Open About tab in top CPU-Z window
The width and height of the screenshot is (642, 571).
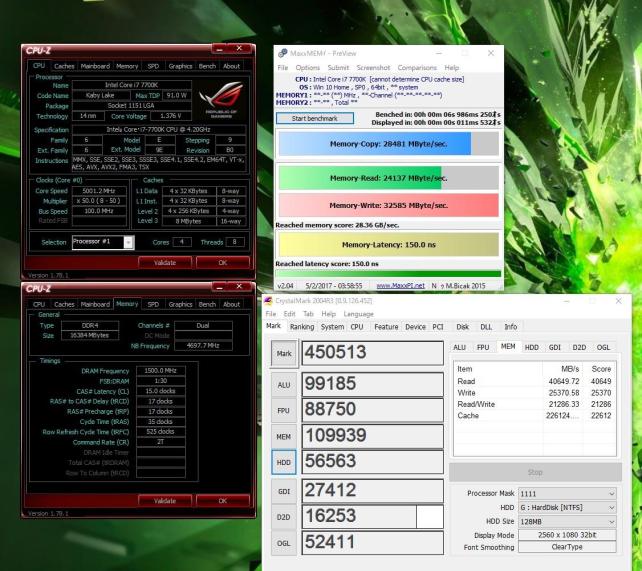point(231,66)
